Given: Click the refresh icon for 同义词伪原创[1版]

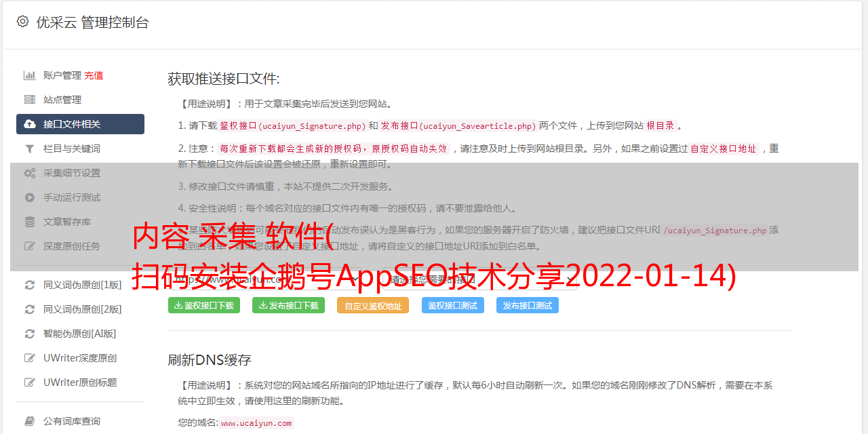Looking at the screenshot, I should (x=30, y=285).
